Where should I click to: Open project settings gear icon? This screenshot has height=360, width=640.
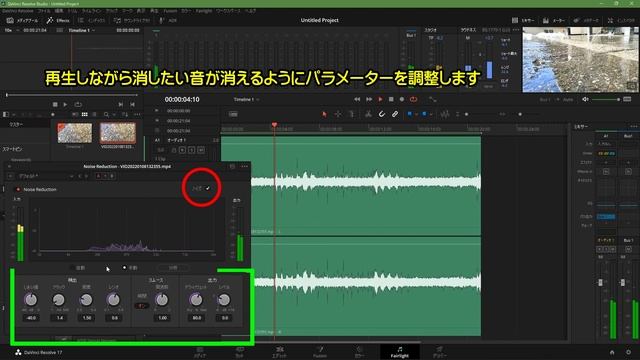(629, 352)
